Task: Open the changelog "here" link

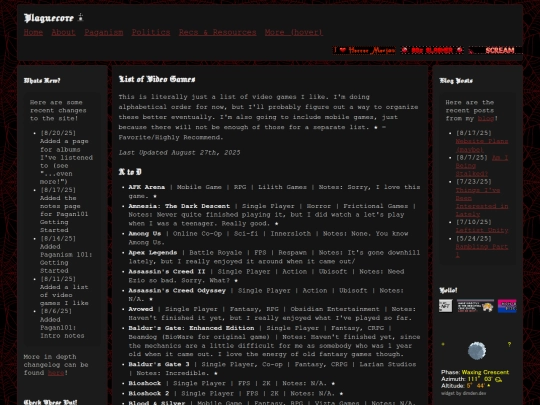Action: tap(56, 373)
